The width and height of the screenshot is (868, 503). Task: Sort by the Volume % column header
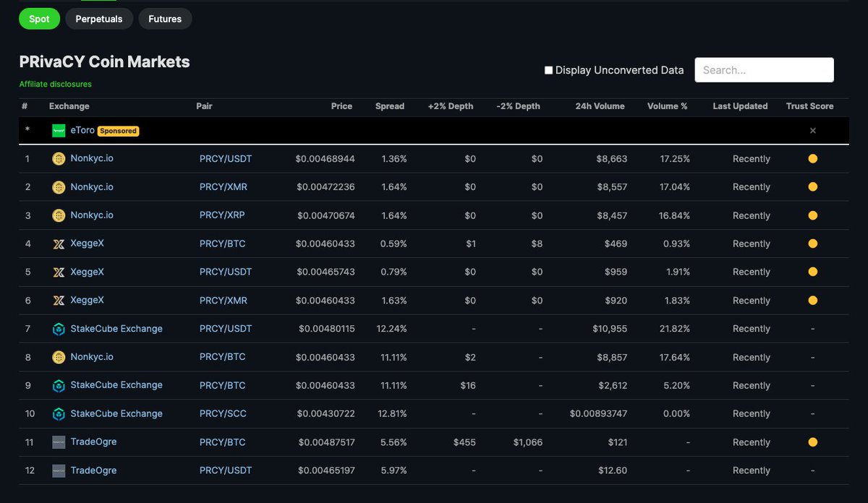668,106
